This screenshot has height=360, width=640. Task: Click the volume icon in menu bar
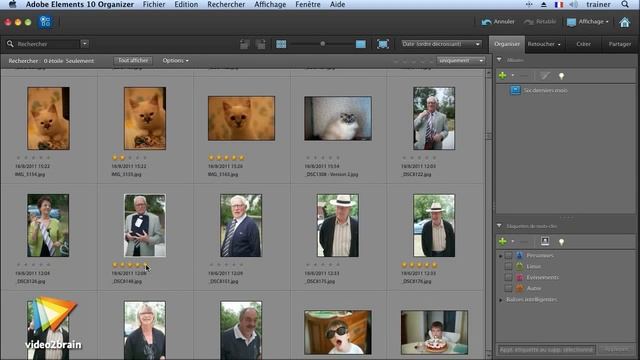coord(573,4)
